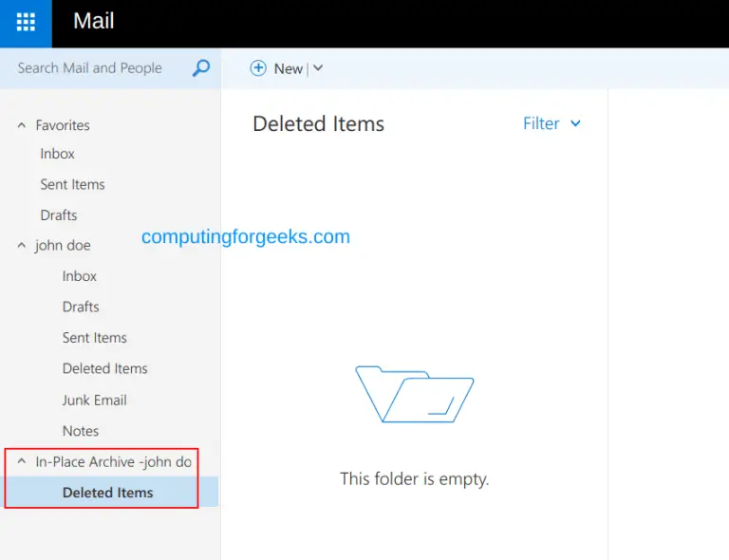
Task: Open Sent Items under Favorites
Action: pyautogui.click(x=72, y=184)
